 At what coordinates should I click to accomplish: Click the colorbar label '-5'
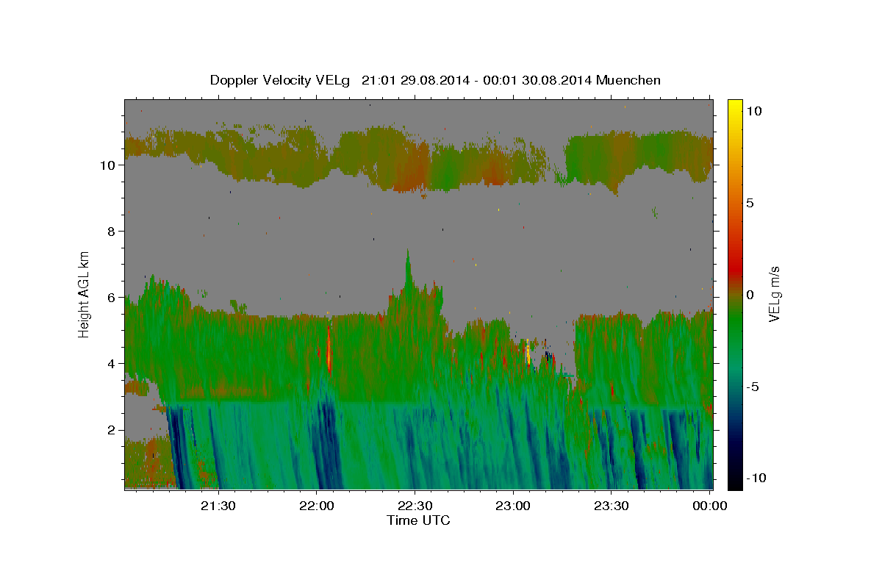pyautogui.click(x=753, y=387)
